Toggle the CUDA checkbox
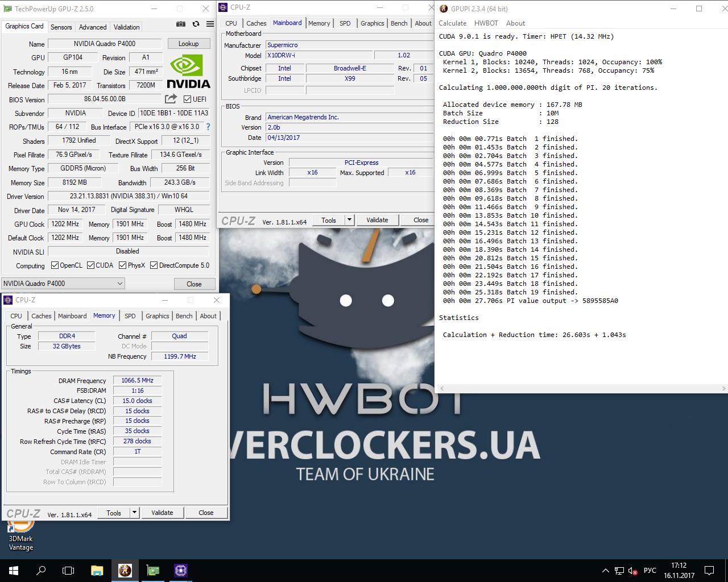The height and width of the screenshot is (582, 728). [x=90, y=265]
